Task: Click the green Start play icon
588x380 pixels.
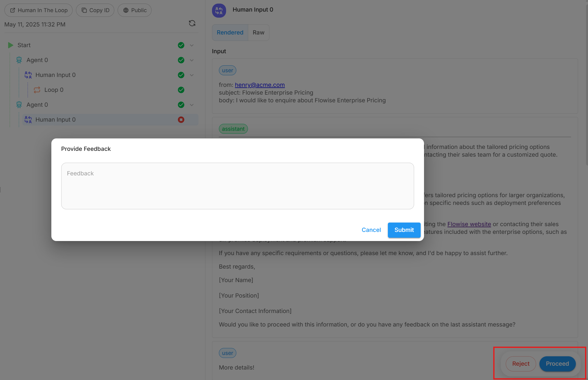Action: click(11, 45)
